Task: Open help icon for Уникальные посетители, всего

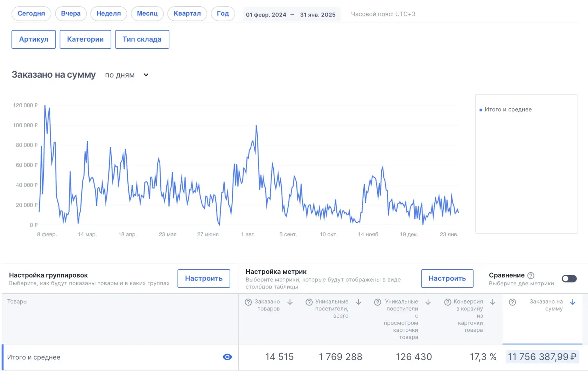Action: (x=309, y=302)
